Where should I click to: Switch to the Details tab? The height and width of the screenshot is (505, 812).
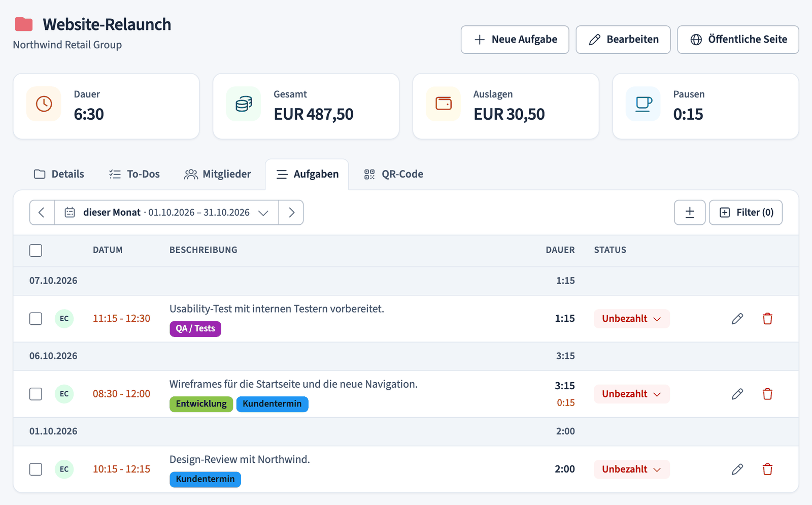pyautogui.click(x=59, y=174)
